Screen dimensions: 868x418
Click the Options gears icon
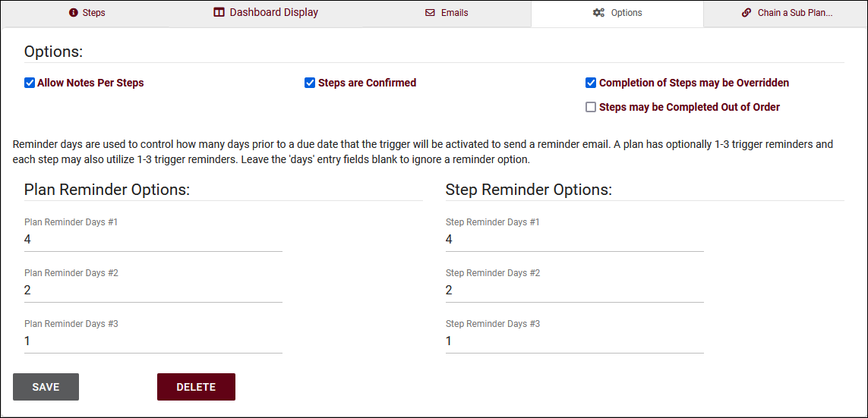point(598,13)
